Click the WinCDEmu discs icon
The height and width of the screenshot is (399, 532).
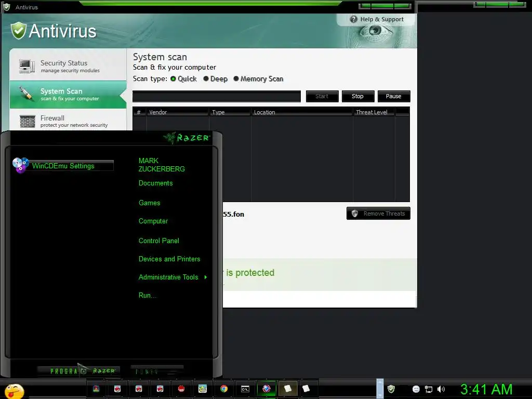click(20, 165)
